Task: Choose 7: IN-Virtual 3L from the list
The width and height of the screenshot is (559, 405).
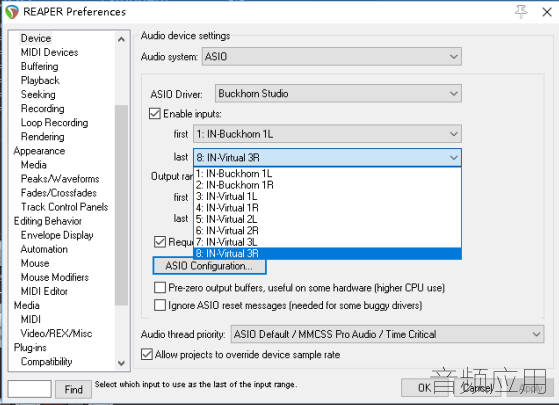Action: (327, 242)
